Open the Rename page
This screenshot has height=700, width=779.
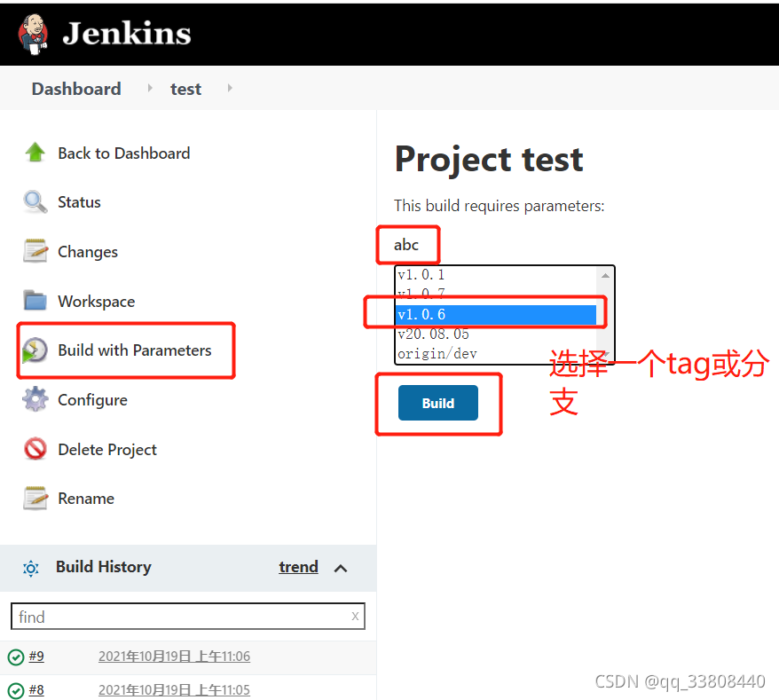click(x=86, y=499)
